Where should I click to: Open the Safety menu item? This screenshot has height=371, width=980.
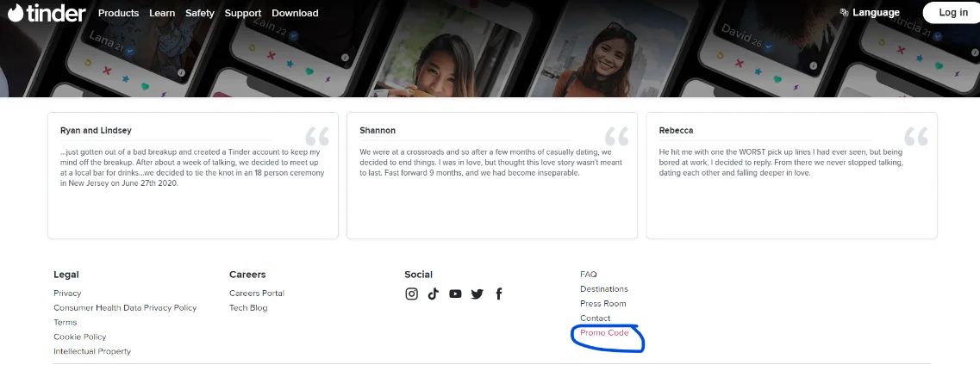[x=200, y=13]
